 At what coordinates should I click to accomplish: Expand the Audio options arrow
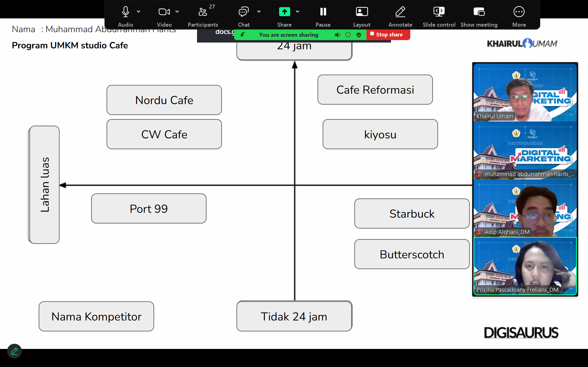point(138,12)
